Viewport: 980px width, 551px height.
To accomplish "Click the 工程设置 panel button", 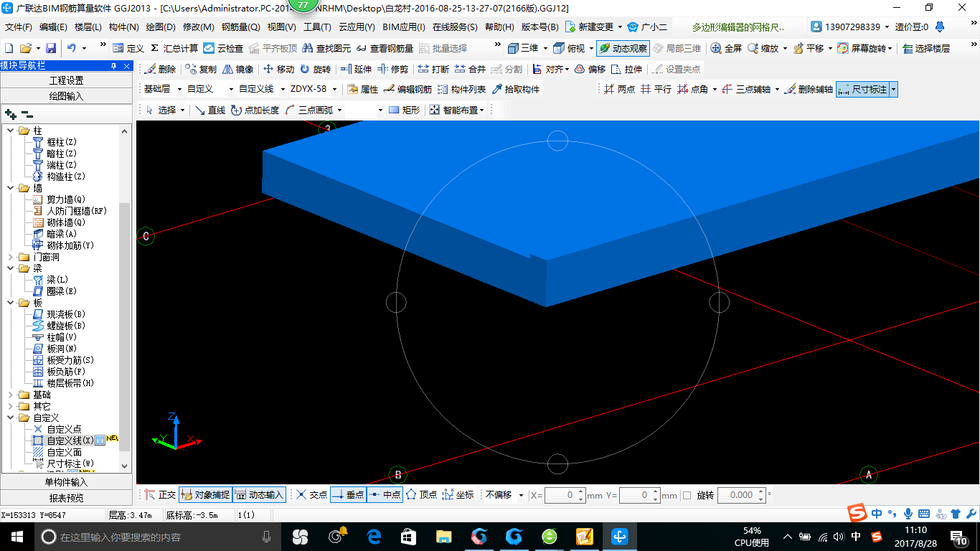I will point(66,80).
